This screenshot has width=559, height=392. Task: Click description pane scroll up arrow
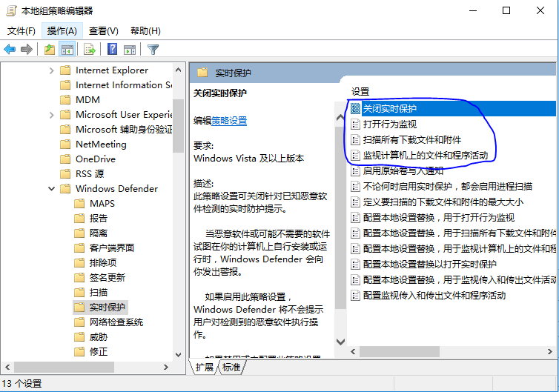pos(340,118)
